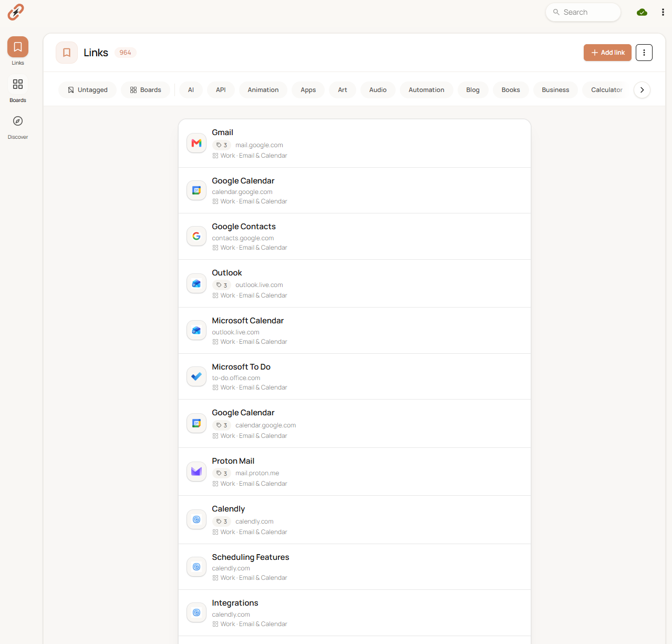This screenshot has height=644, width=672.
Task: Click the Calendly favicon
Action: (x=197, y=519)
